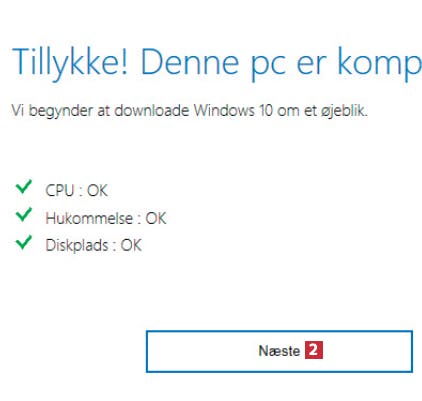Click the red number 2 badge

pyautogui.click(x=314, y=350)
